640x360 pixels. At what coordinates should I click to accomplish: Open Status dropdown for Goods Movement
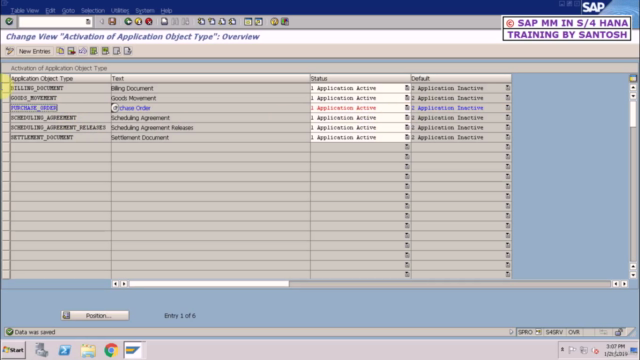pyautogui.click(x=407, y=98)
